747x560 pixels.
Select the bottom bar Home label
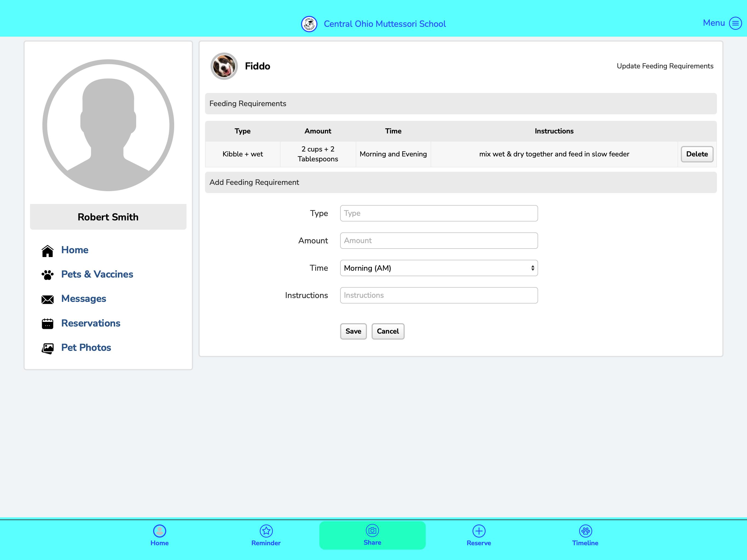159,543
